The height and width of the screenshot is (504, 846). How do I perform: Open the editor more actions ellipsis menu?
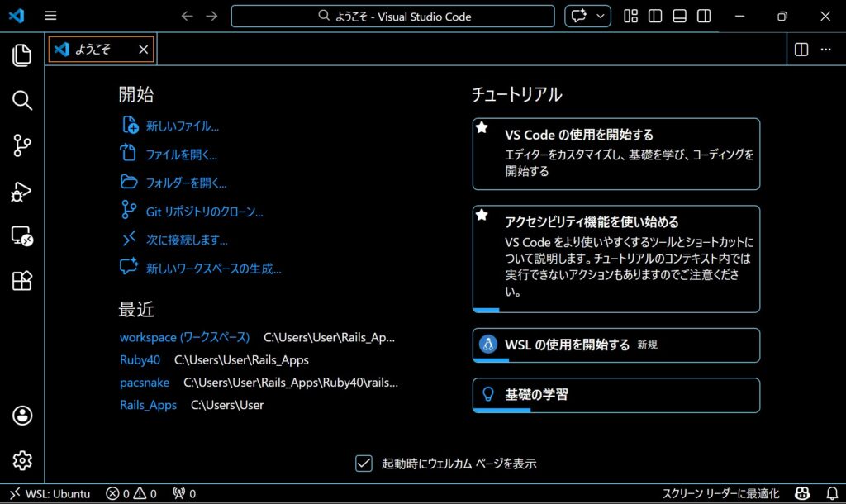(x=825, y=50)
